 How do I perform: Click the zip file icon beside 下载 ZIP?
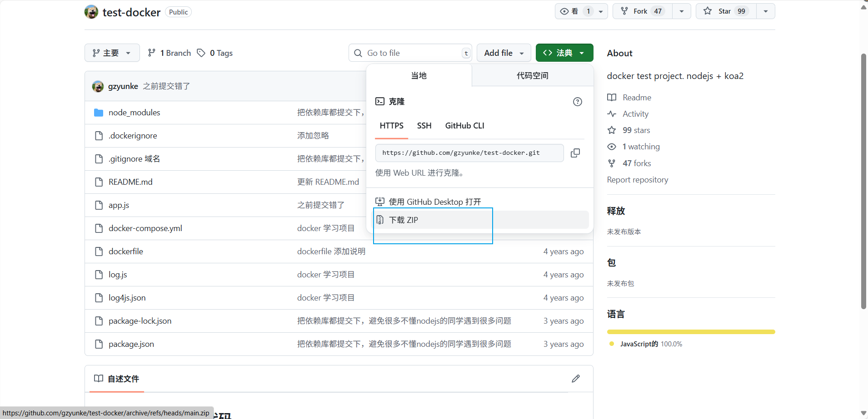tap(380, 220)
